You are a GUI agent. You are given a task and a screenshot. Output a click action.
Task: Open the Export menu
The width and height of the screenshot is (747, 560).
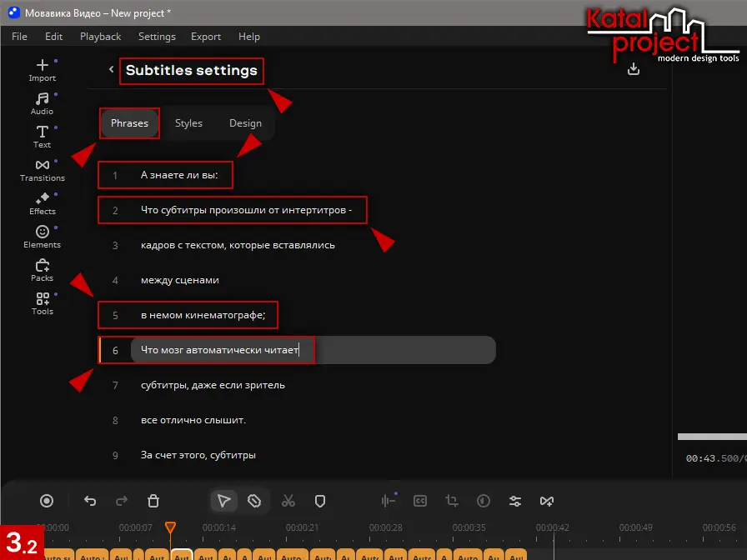click(206, 37)
